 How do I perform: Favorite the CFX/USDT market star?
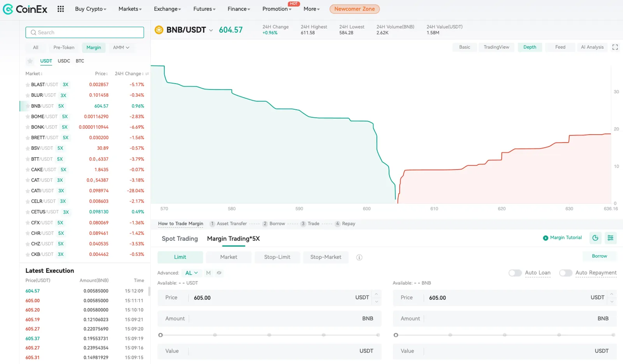(x=28, y=223)
